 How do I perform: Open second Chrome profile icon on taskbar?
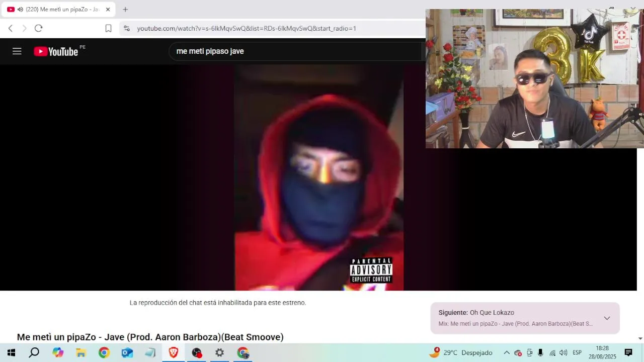(243, 352)
